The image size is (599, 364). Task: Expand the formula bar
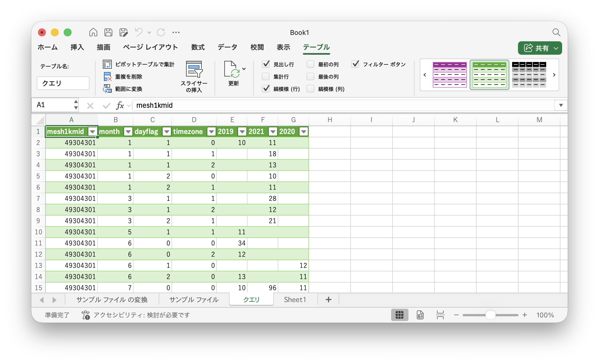[x=560, y=105]
